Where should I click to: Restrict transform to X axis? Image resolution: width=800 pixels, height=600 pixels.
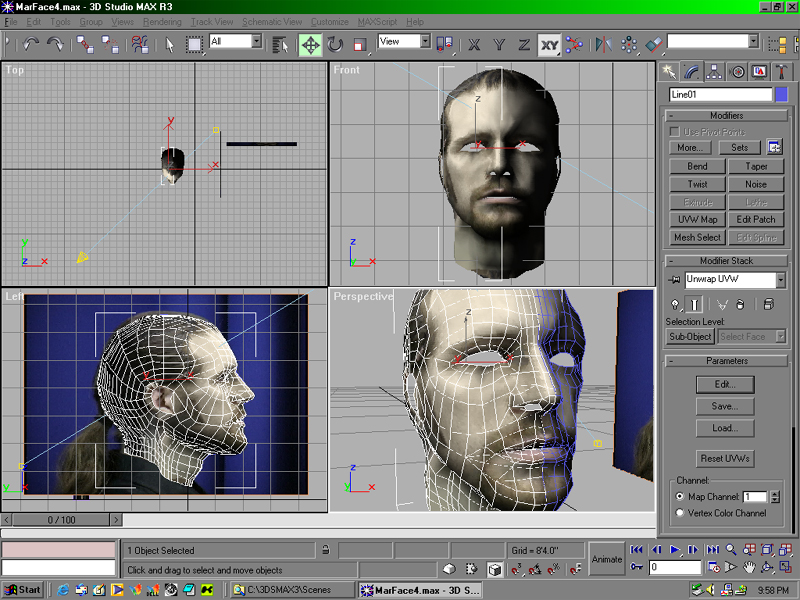[474, 44]
